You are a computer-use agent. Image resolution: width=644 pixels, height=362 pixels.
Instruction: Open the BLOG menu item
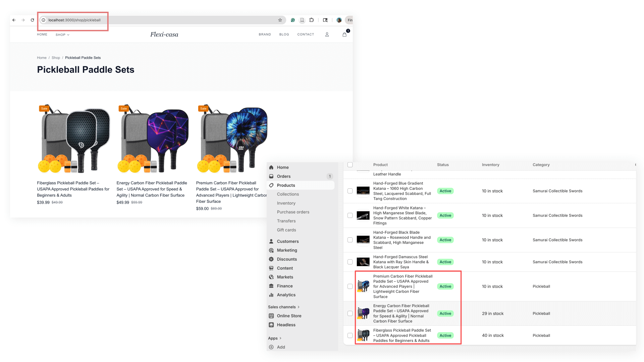284,34
